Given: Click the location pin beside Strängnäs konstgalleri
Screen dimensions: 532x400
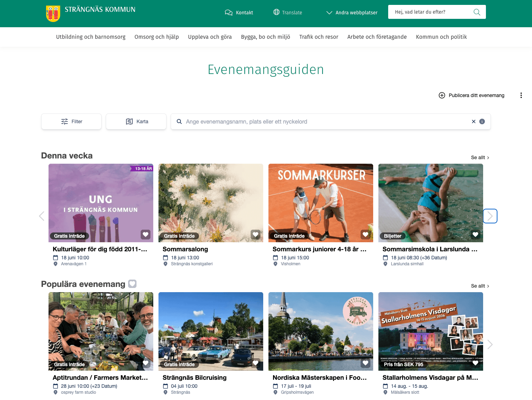Looking at the screenshot, I should click(x=165, y=264).
